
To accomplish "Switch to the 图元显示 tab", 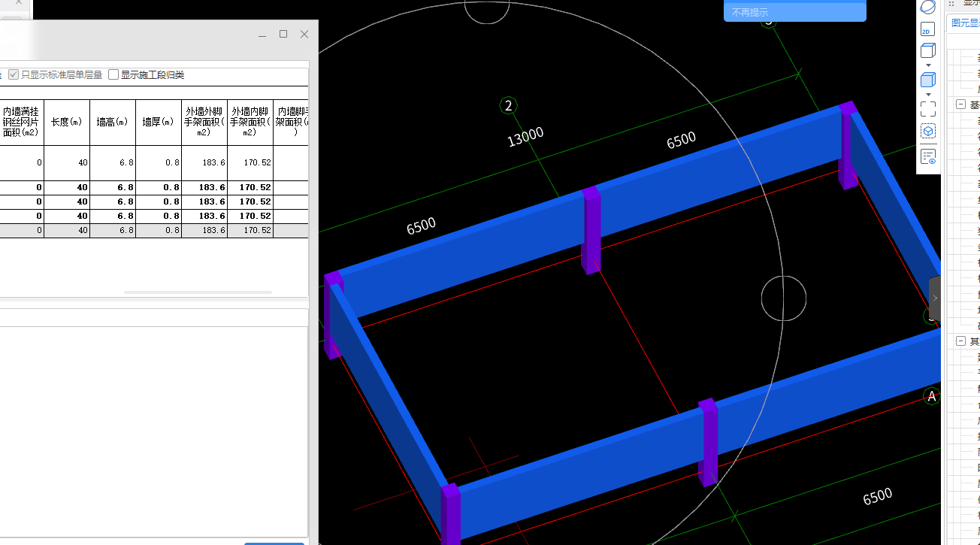I will (964, 23).
